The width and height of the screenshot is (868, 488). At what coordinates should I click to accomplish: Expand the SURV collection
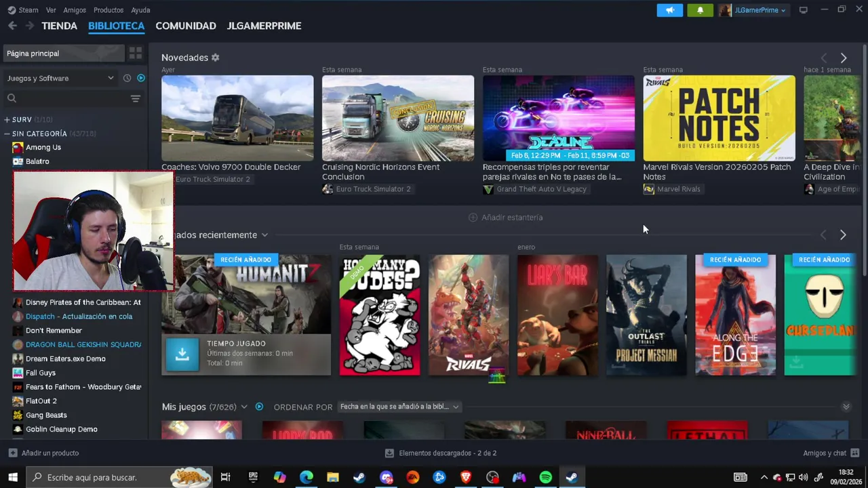(7, 119)
